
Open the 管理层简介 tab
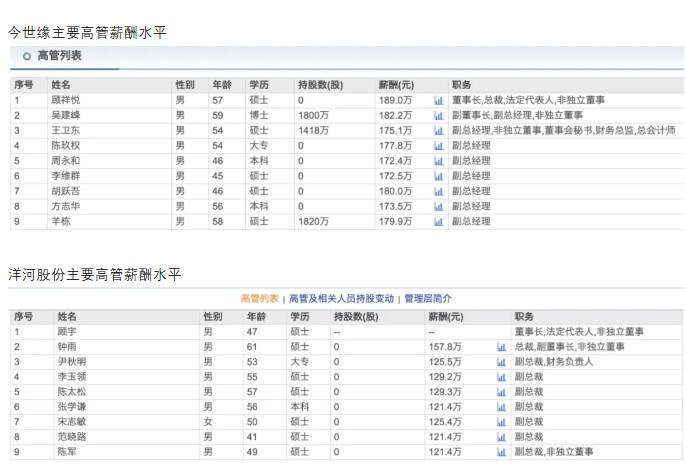(x=427, y=298)
